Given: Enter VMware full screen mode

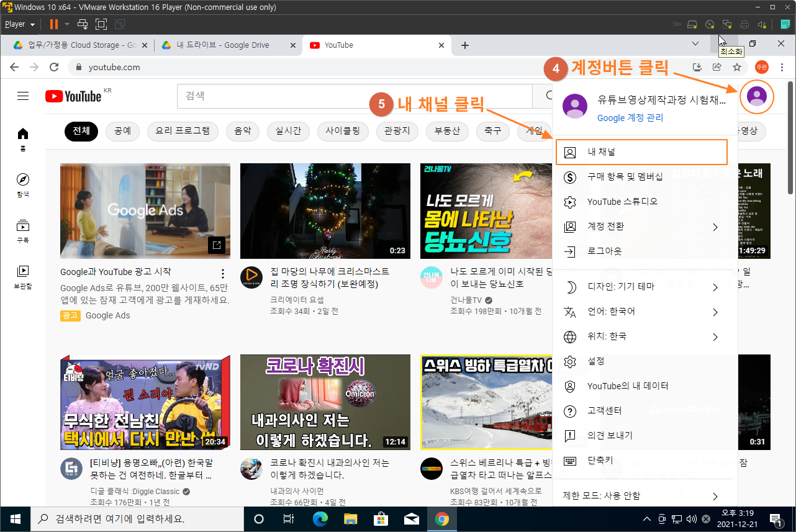Looking at the screenshot, I should pos(101,24).
